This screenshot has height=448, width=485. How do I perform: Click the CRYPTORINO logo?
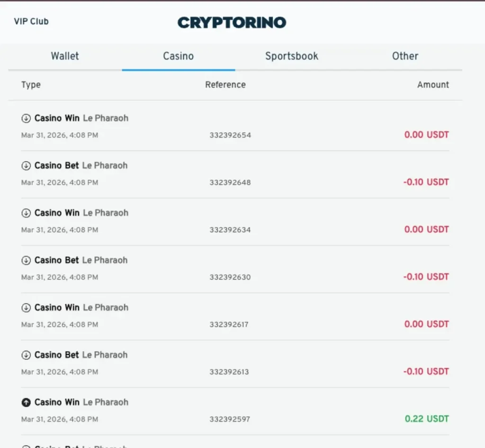(232, 22)
